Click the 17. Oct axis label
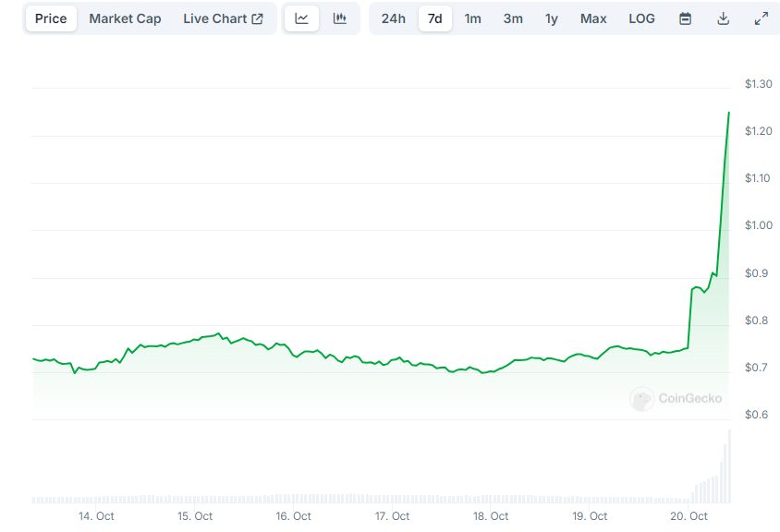Screen dimensions: 780x532 pos(392,516)
